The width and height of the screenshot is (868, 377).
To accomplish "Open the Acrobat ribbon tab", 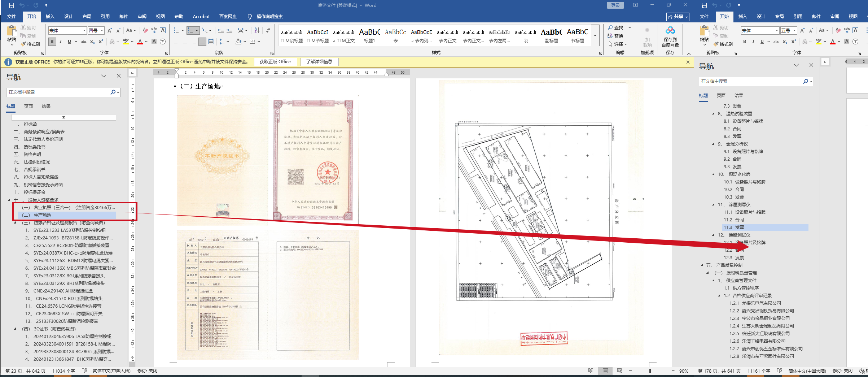I will tap(201, 17).
